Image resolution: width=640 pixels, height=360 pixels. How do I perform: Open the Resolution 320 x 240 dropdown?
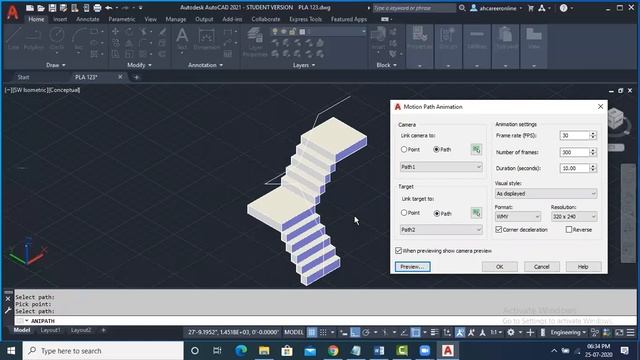click(574, 216)
